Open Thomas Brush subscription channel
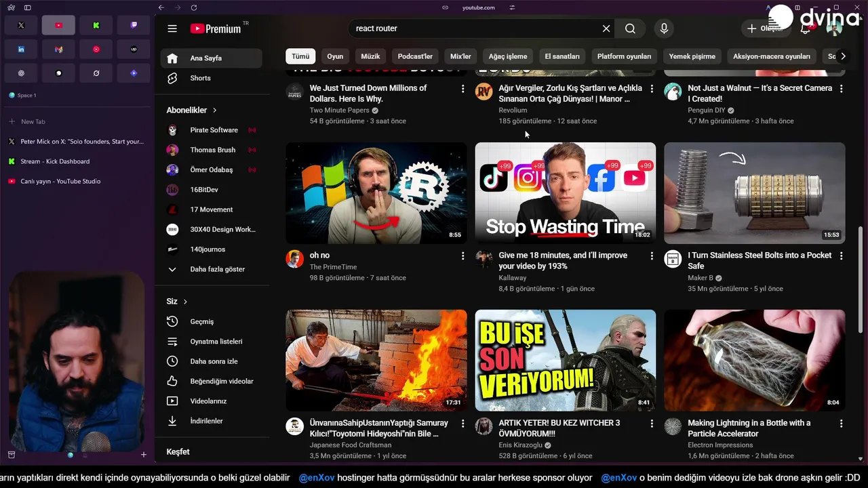The image size is (868, 488). [x=212, y=150]
